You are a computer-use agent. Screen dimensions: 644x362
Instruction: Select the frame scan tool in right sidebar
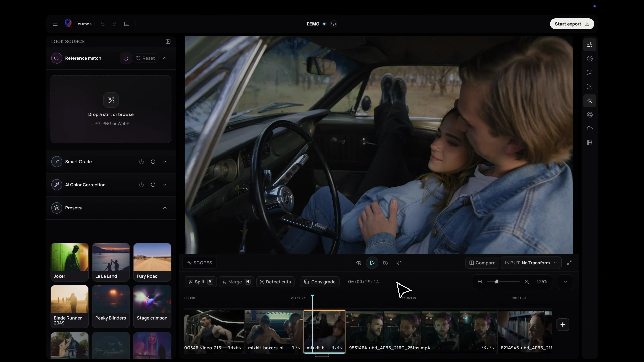coord(590,73)
